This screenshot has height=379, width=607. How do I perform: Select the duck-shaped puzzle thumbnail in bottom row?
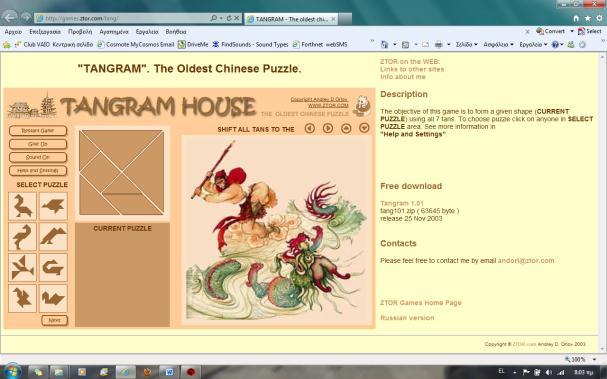point(53,298)
